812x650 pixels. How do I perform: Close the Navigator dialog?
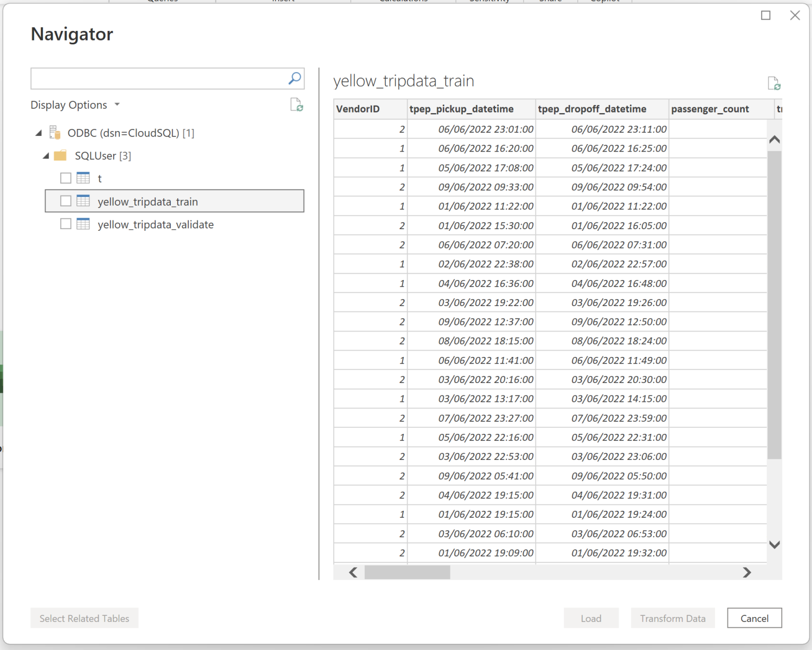click(795, 15)
